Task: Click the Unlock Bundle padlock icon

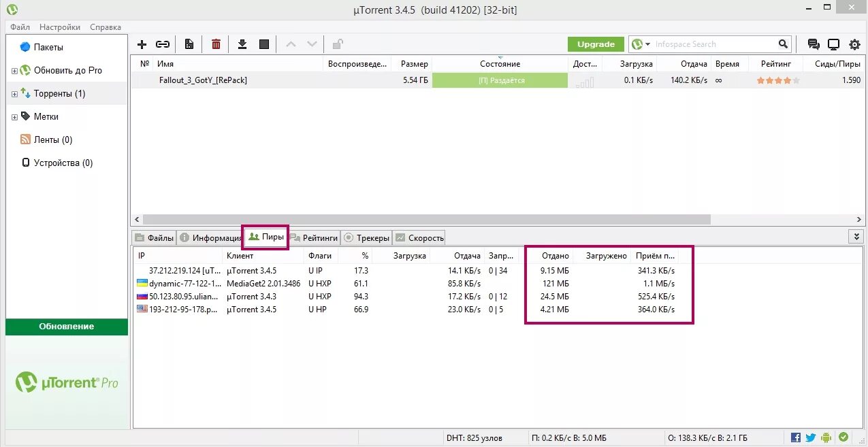Action: tap(337, 44)
